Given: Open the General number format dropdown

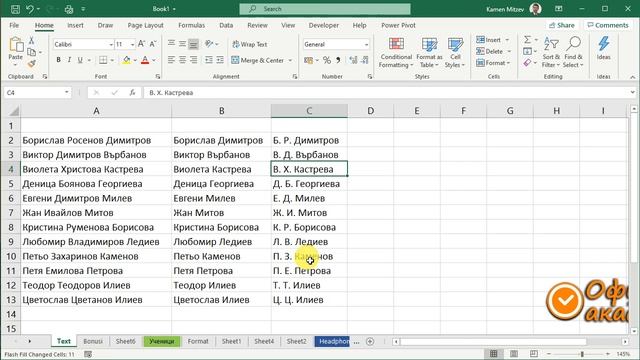Looking at the screenshot, I should [366, 44].
